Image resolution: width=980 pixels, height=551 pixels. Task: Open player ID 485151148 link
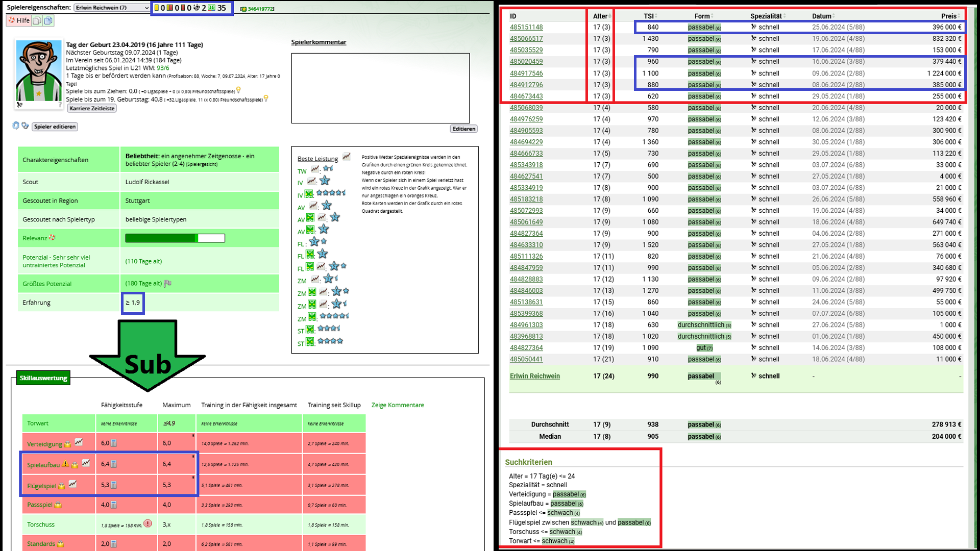(x=526, y=27)
